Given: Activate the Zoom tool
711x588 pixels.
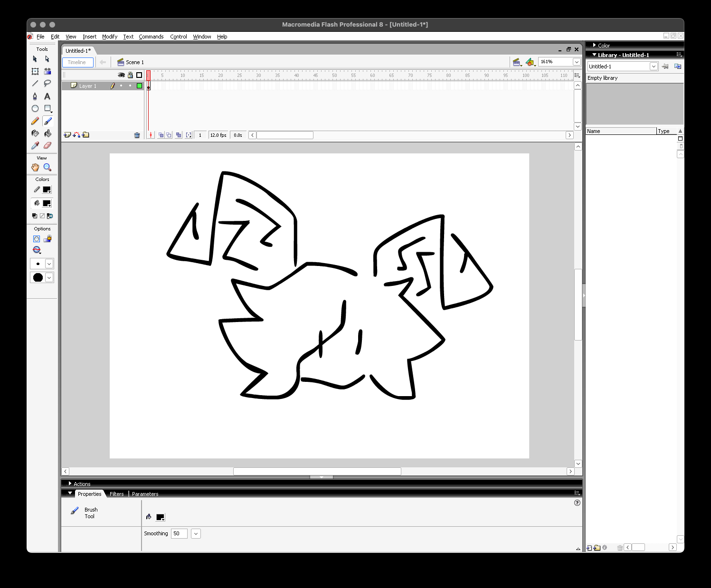Looking at the screenshot, I should [x=47, y=167].
